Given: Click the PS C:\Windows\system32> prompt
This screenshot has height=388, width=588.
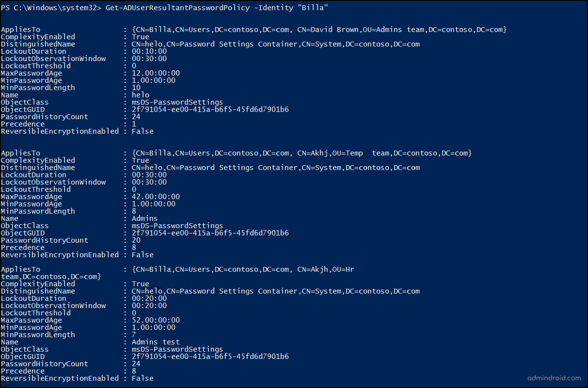Looking at the screenshot, I should point(49,8).
